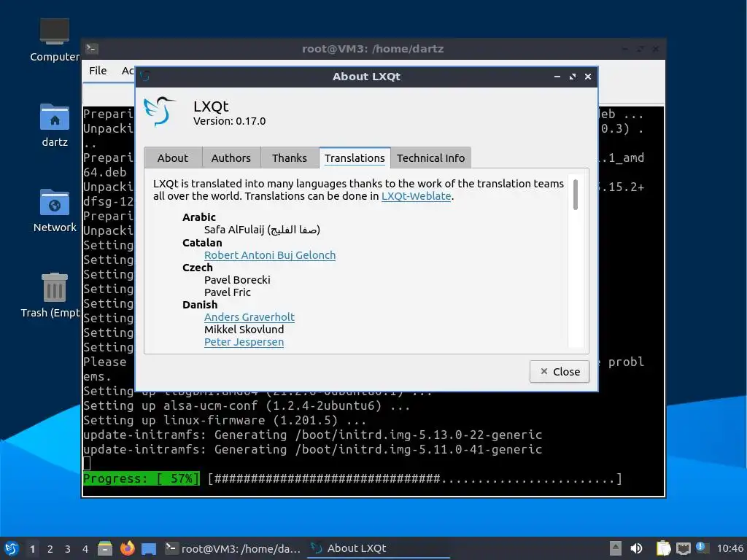Click the Czech language heading
This screenshot has width=747, height=560.
click(x=197, y=268)
